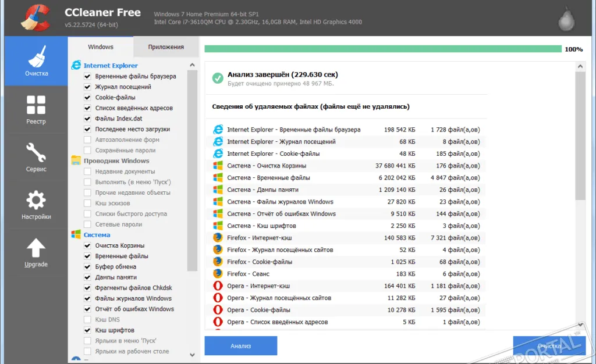The height and width of the screenshot is (364, 596).
Task: Click the results list vertical scrollbar thumb
Action: click(x=580, y=135)
